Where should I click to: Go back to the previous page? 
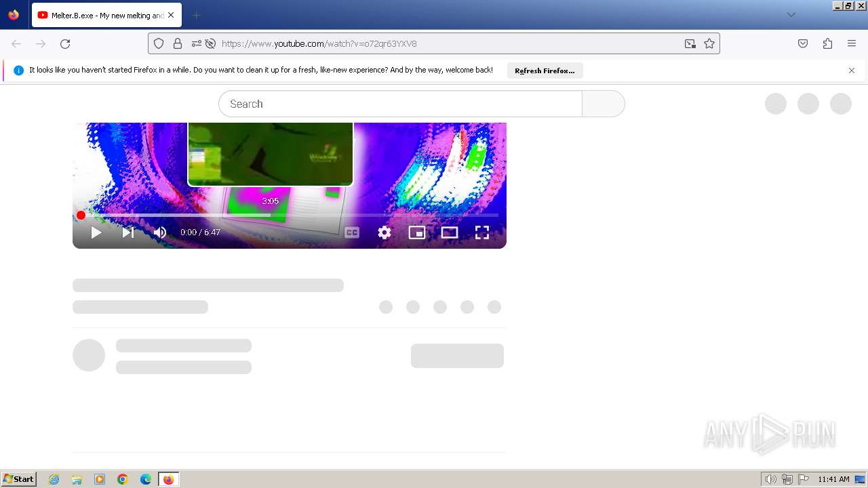click(x=16, y=43)
